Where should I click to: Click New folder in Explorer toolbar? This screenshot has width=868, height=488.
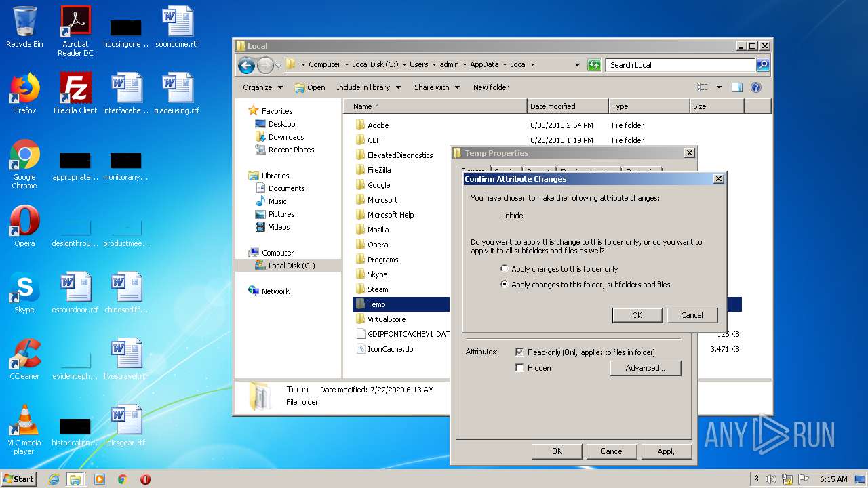click(491, 87)
